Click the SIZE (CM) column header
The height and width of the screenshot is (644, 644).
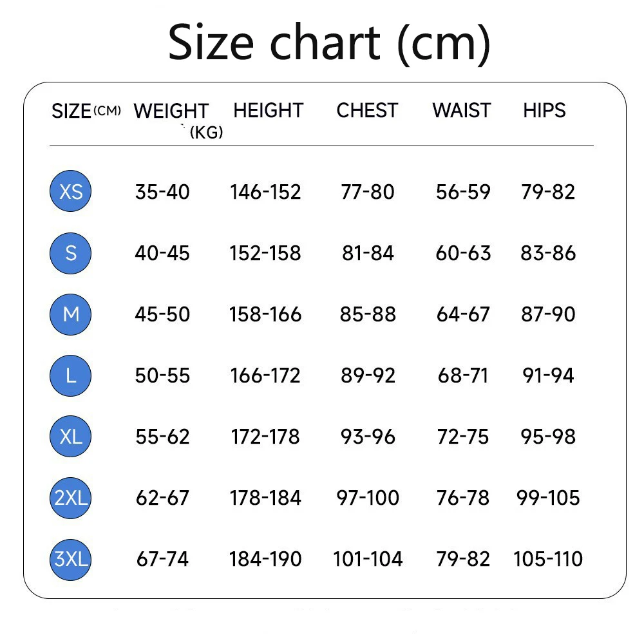coord(86,111)
